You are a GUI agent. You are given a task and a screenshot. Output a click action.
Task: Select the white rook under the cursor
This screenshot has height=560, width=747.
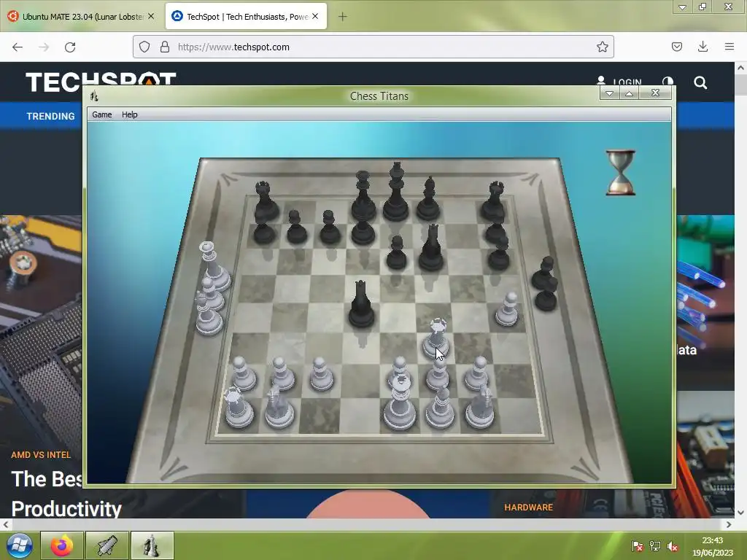point(436,339)
